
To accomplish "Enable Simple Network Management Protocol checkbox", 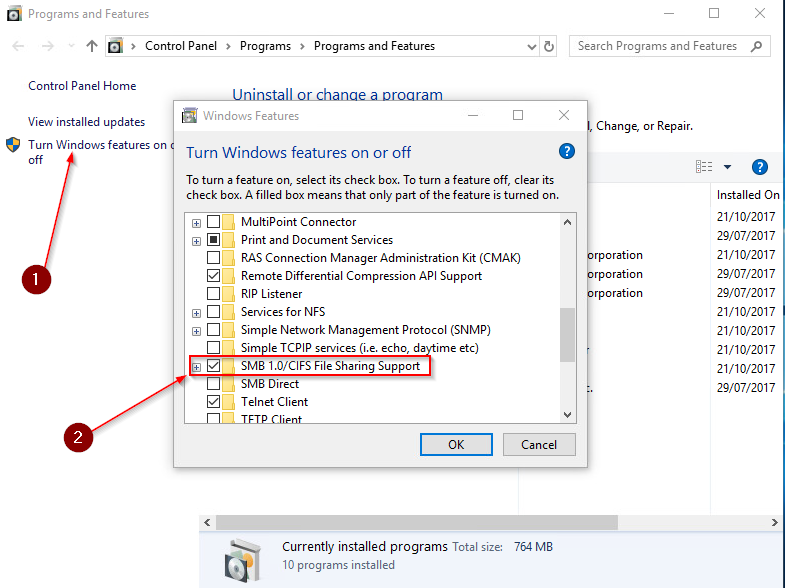I will click(x=213, y=329).
